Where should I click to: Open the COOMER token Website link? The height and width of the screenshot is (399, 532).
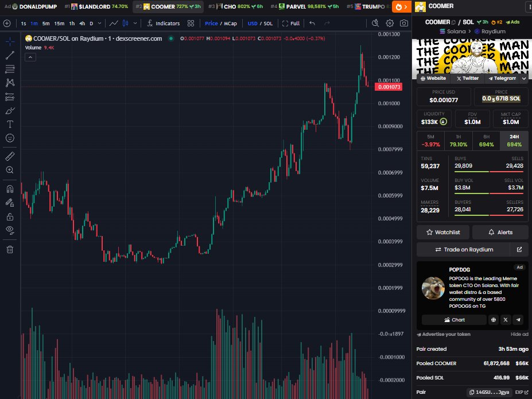[x=433, y=79]
